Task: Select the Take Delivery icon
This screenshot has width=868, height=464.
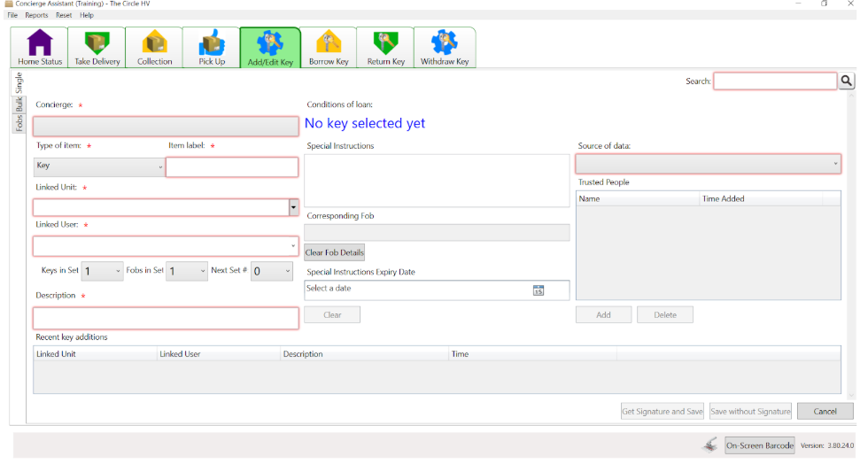Action: tap(97, 48)
